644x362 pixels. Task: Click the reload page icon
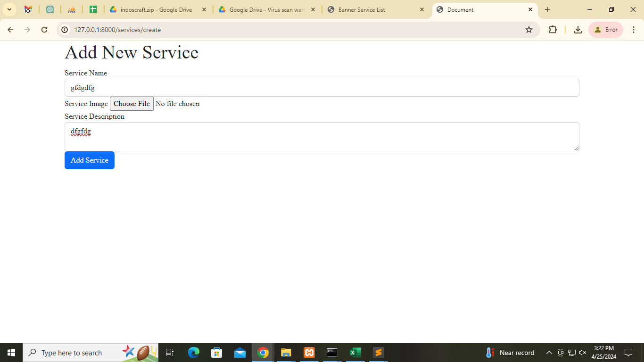click(x=44, y=30)
